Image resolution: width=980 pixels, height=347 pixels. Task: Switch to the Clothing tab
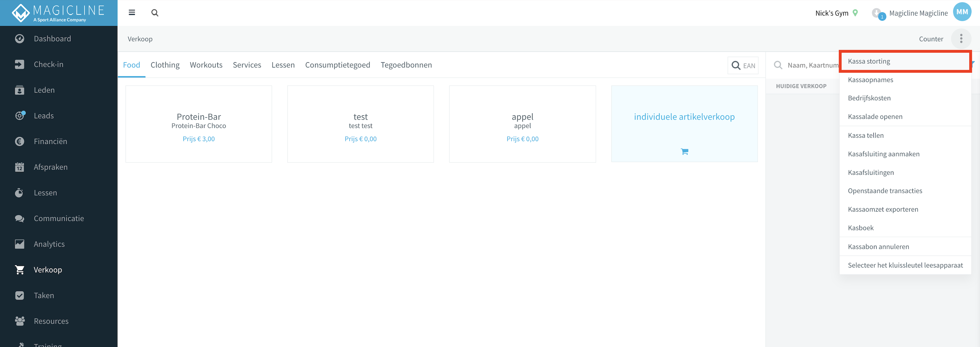coord(165,65)
